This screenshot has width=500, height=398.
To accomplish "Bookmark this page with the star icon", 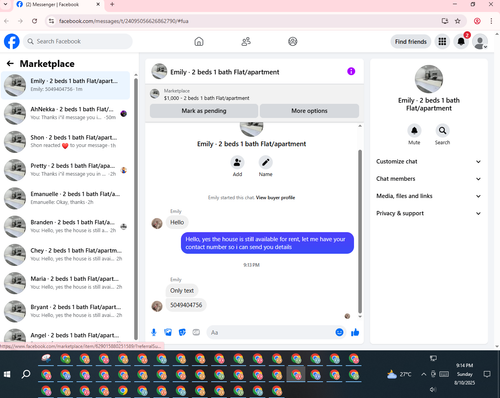I will (x=458, y=21).
